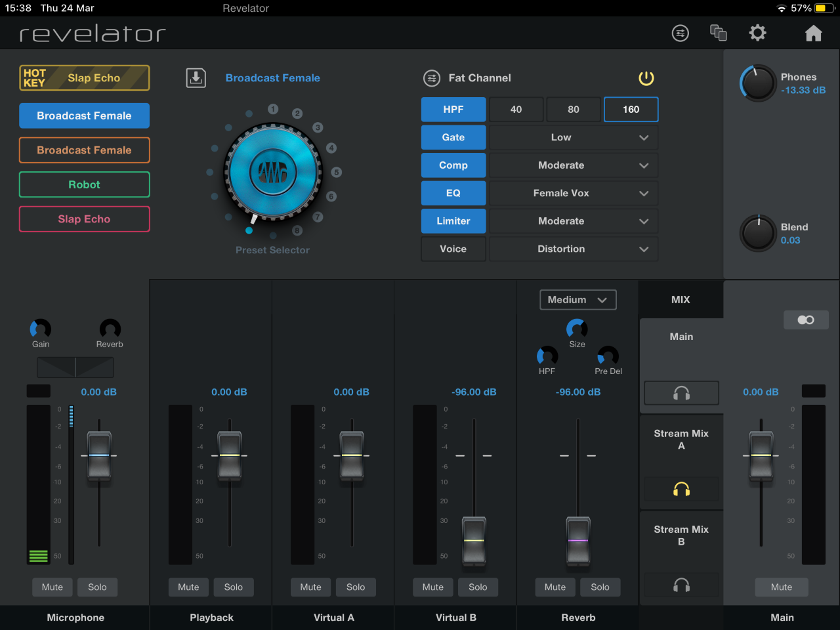
Task: Enable the Voice effect button
Action: (x=453, y=249)
